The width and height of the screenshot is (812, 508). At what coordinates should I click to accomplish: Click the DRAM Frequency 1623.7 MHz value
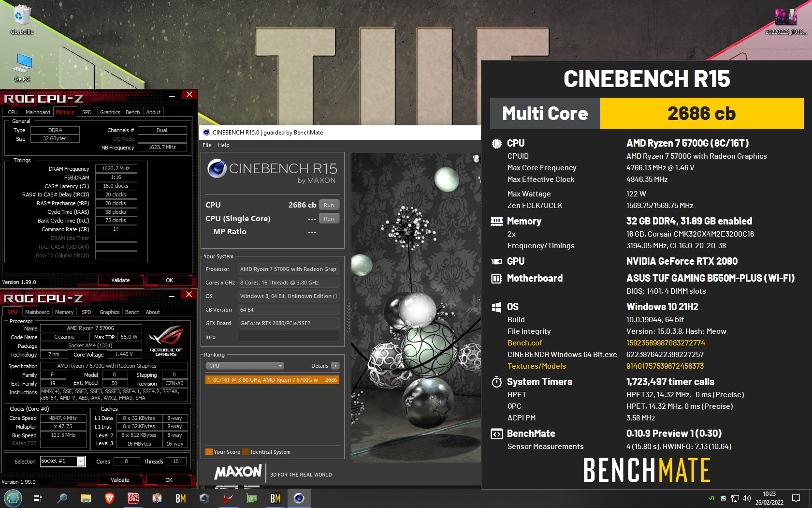coord(116,169)
